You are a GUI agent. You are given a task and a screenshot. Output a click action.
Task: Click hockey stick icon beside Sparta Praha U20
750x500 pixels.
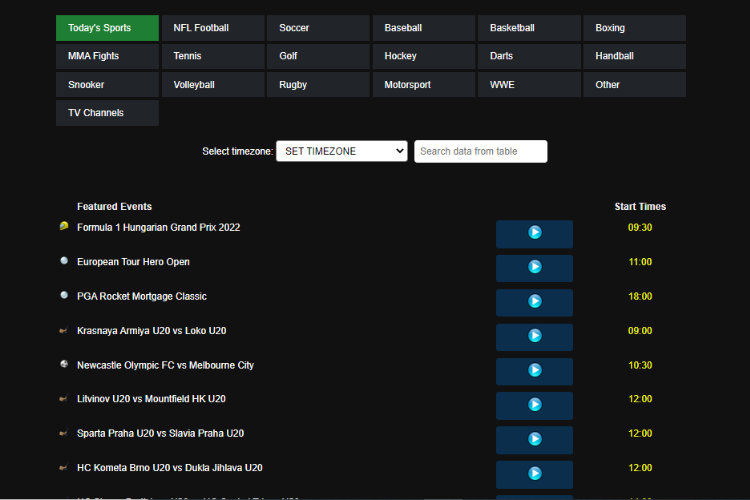click(x=63, y=433)
